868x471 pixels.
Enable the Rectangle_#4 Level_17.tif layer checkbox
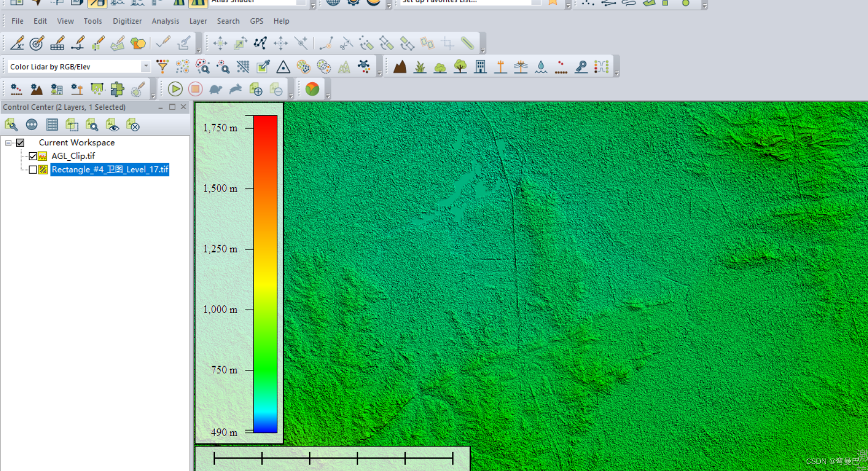click(x=33, y=169)
